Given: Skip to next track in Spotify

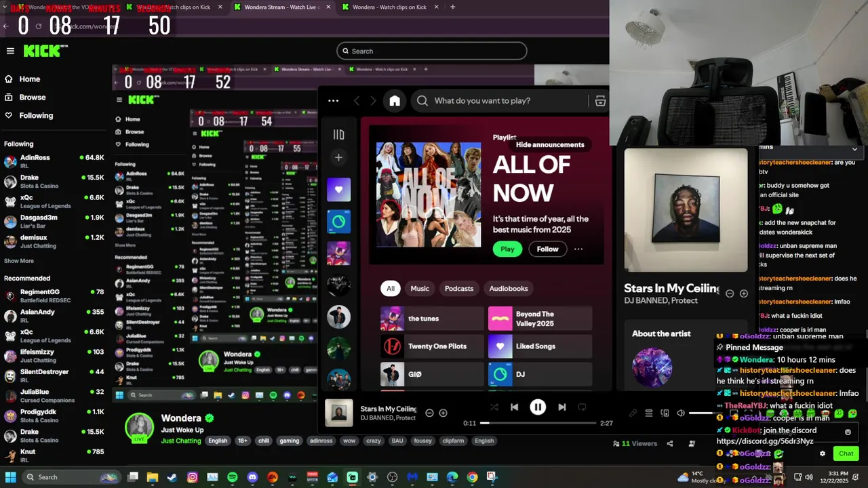Looking at the screenshot, I should click(561, 407).
